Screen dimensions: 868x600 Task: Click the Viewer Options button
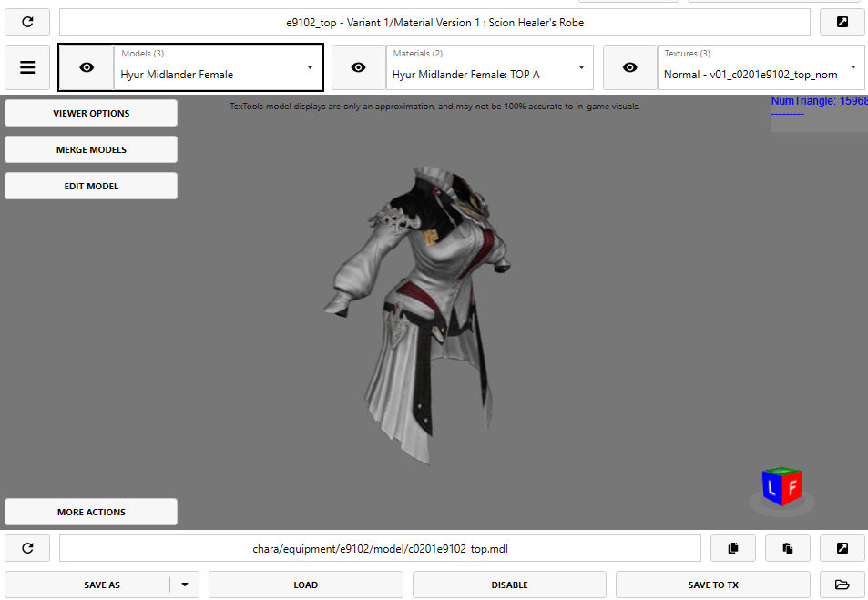coord(91,113)
